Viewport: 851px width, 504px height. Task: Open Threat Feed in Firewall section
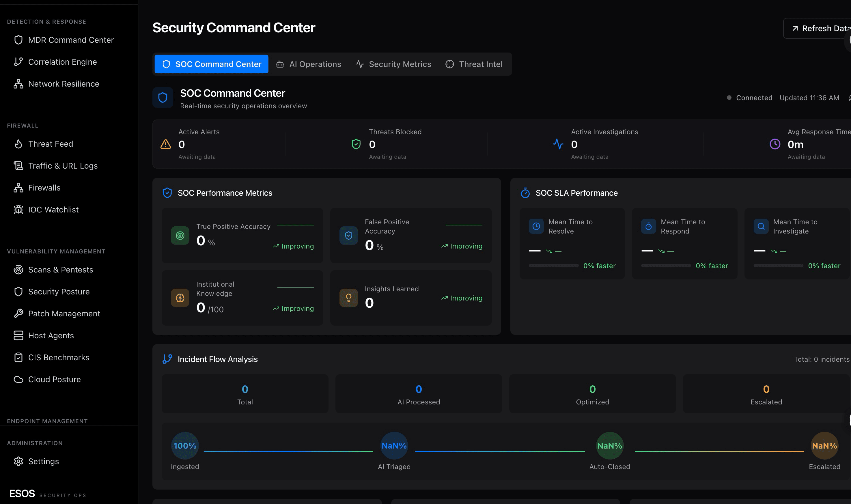point(69,144)
